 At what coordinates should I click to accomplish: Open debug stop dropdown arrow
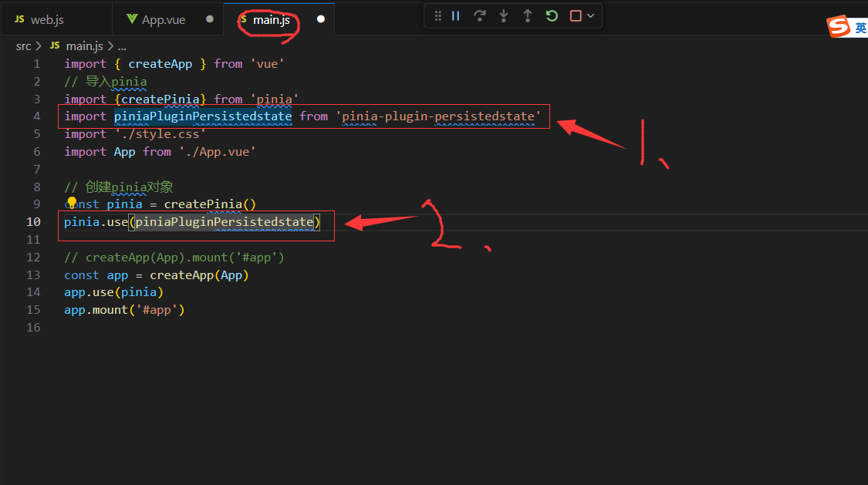[x=591, y=16]
